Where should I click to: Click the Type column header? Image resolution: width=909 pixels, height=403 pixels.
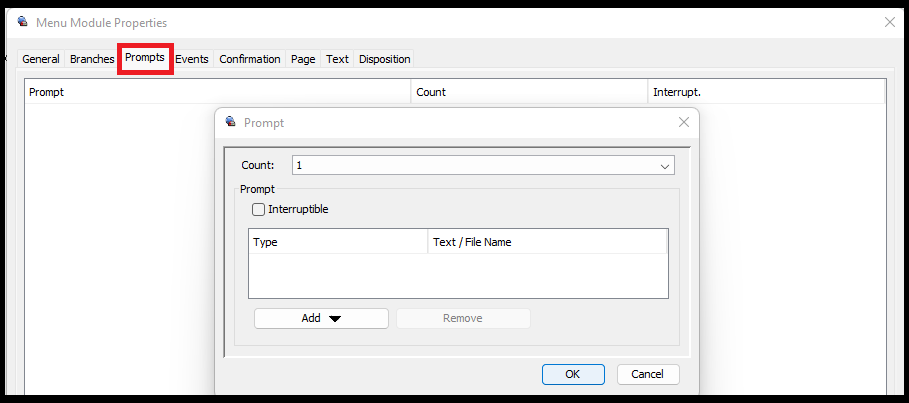point(338,242)
